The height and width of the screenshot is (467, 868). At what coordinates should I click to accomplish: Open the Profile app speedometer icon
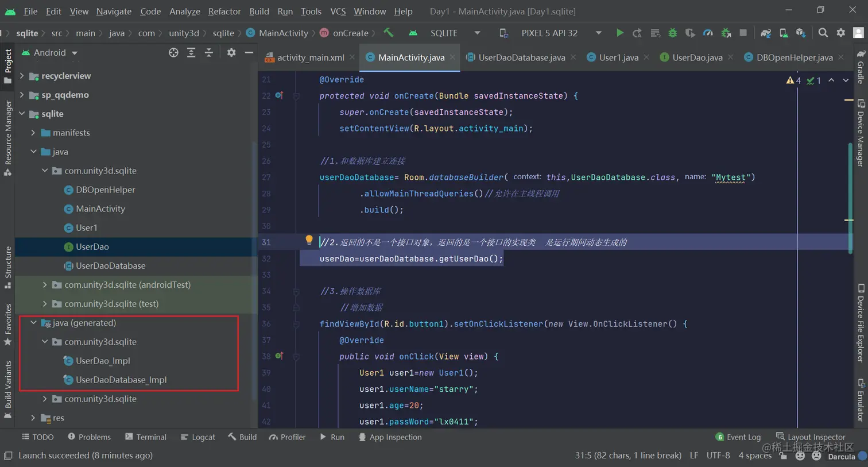[708, 33]
